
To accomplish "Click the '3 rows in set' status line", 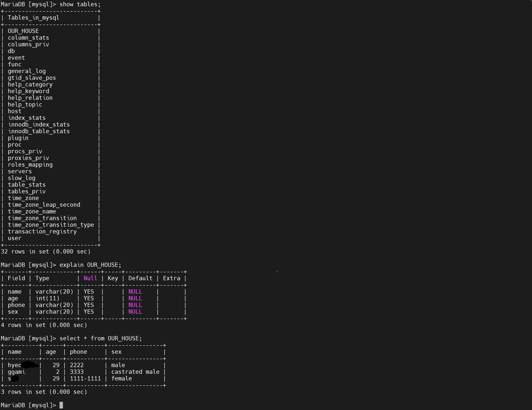I will click(x=44, y=392).
